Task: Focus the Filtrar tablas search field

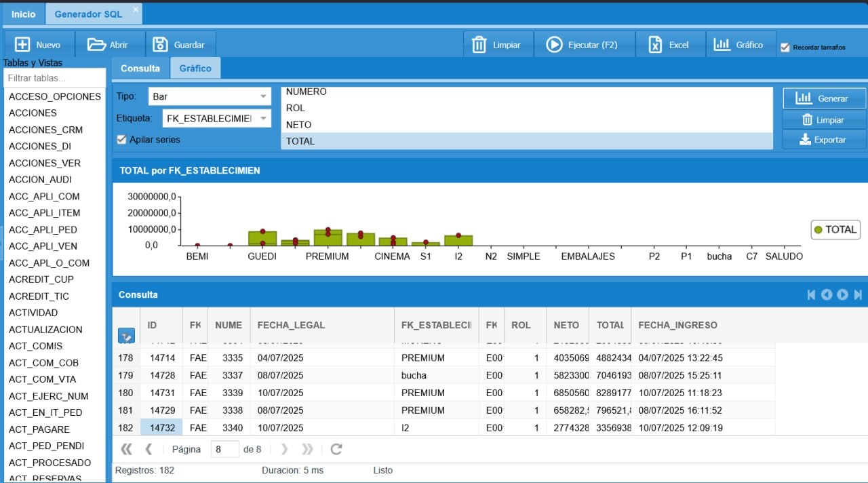Action: point(55,78)
